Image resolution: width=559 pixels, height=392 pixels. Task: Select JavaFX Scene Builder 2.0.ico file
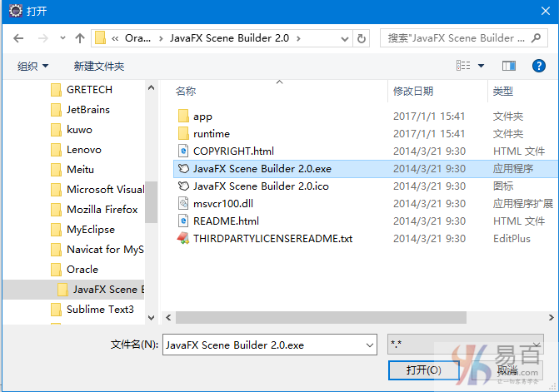click(261, 186)
